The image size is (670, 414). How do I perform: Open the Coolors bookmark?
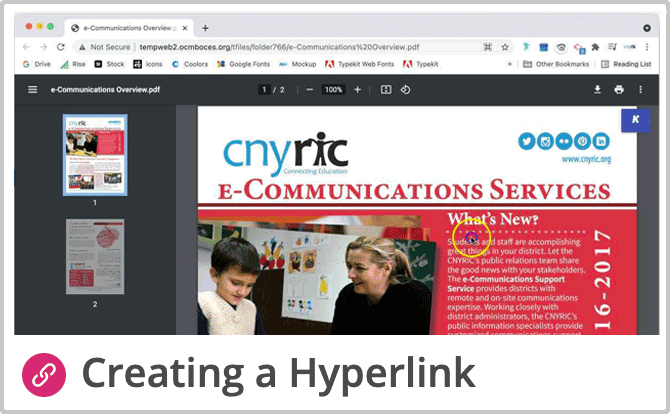point(190,64)
